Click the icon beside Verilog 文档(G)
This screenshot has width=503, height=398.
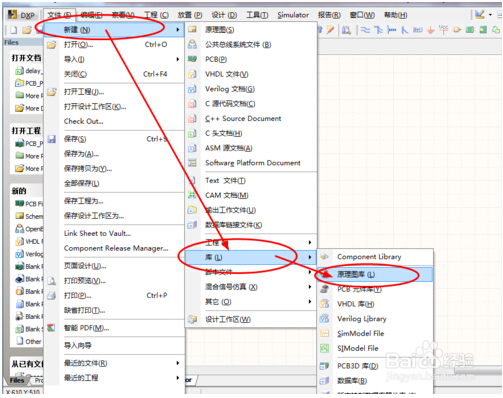pos(192,89)
